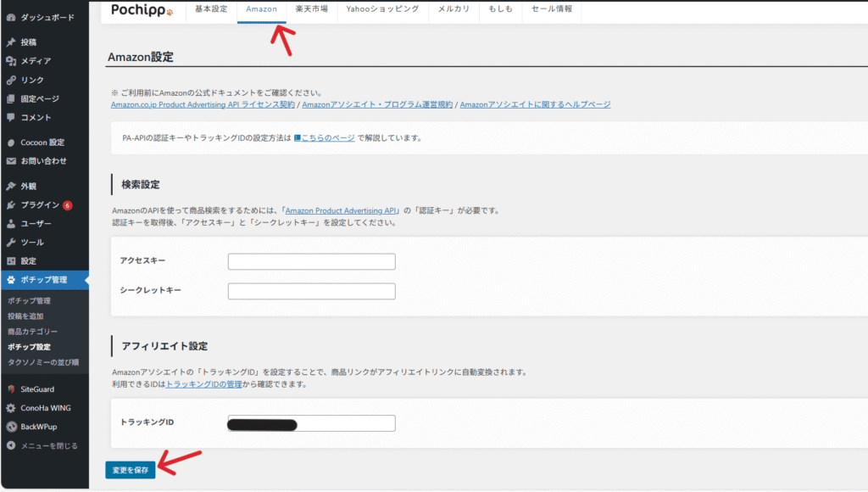
Task: Click the envelope icon beside お問い合わせ
Action: pos(11,161)
